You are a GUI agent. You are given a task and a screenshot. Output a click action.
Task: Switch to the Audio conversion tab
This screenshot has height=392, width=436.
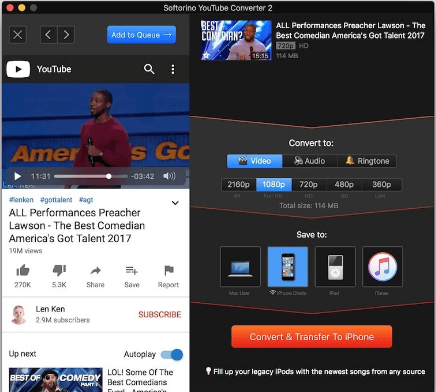(310, 161)
